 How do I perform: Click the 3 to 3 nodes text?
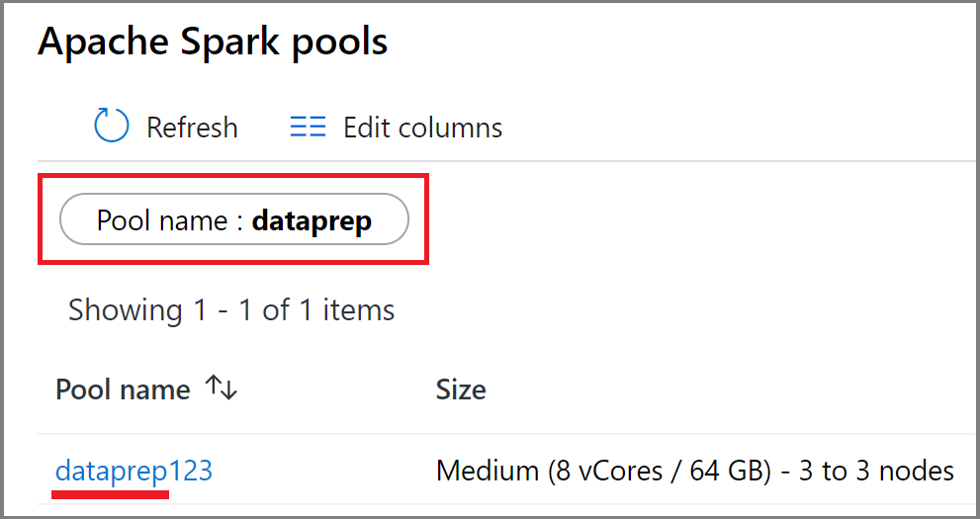coord(876,471)
